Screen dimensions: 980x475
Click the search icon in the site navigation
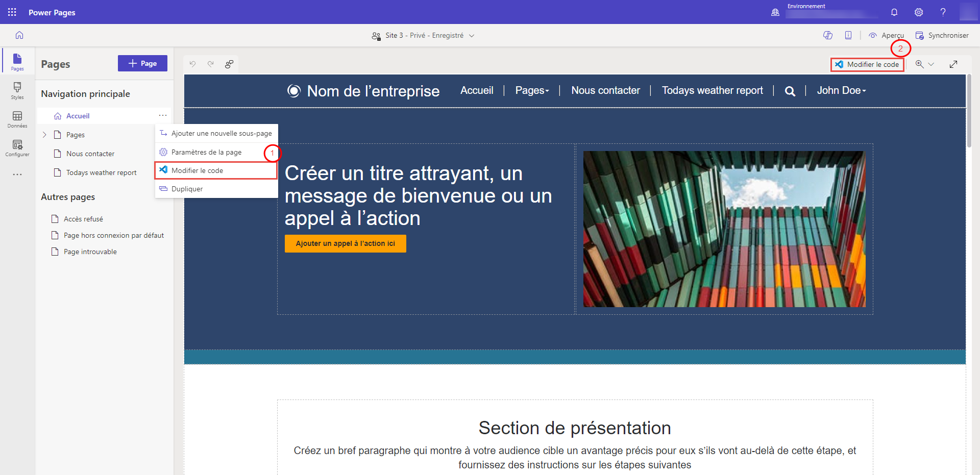click(x=790, y=90)
